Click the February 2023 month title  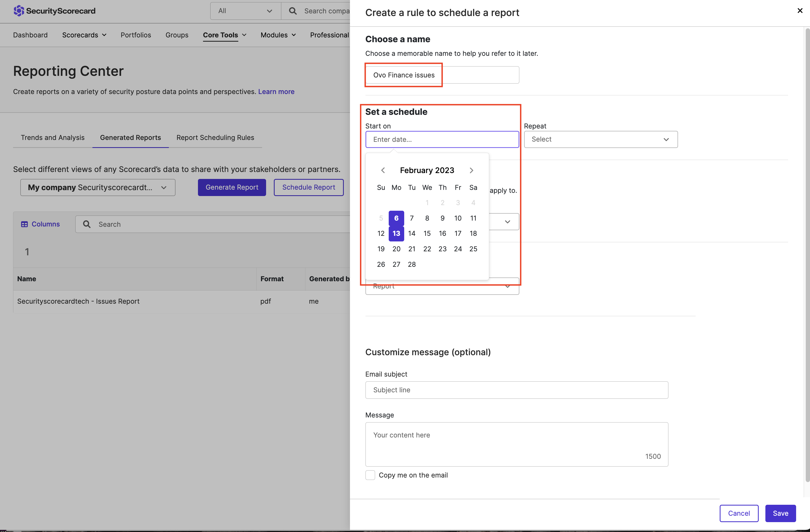click(x=427, y=170)
